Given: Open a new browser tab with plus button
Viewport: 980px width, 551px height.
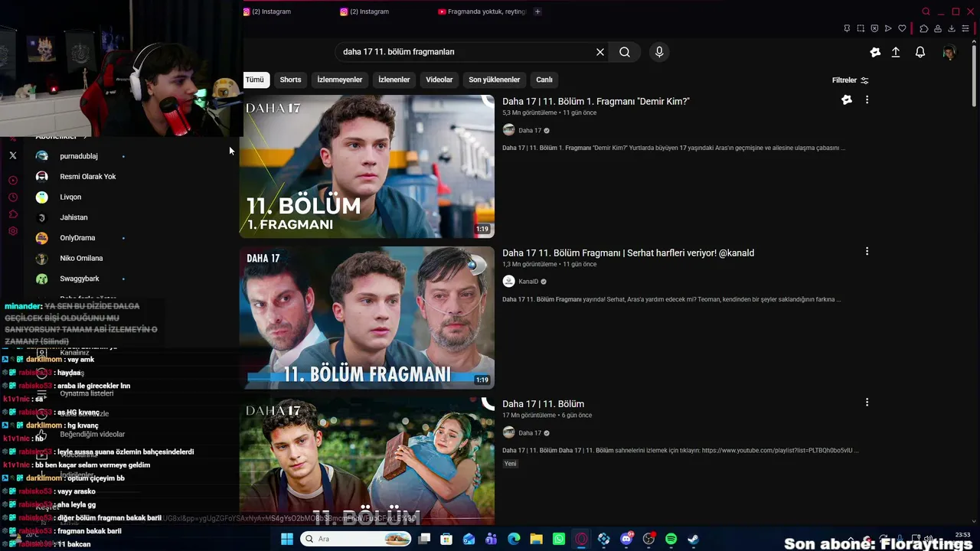Looking at the screenshot, I should click(537, 11).
